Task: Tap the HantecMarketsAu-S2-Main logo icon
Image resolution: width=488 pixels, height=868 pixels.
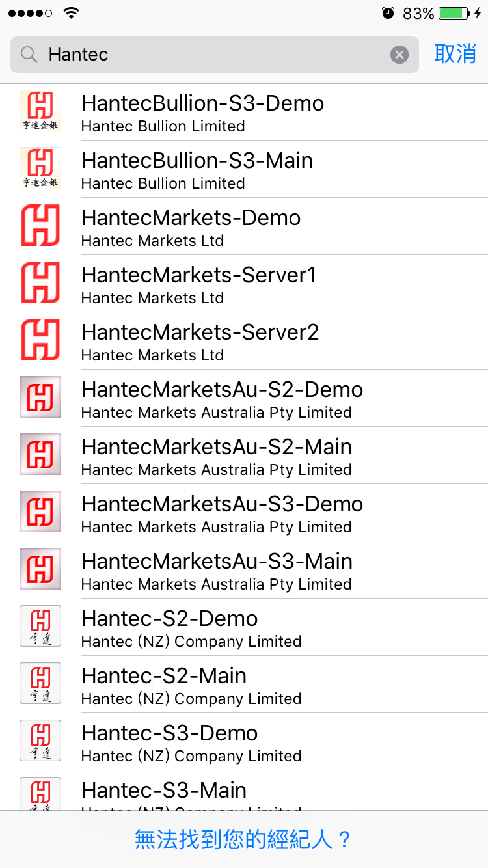Action: point(40,455)
